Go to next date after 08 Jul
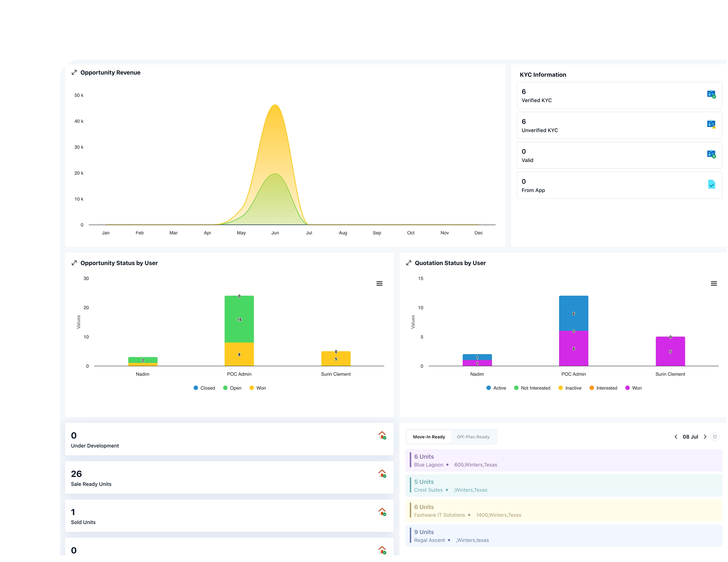Screen dimensions: 728x562 point(705,437)
